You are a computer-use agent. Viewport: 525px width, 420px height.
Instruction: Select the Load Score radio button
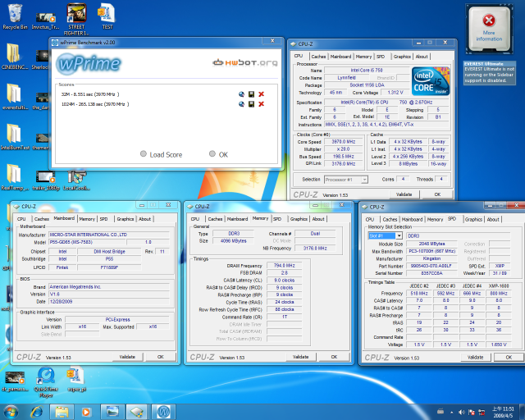tap(144, 153)
